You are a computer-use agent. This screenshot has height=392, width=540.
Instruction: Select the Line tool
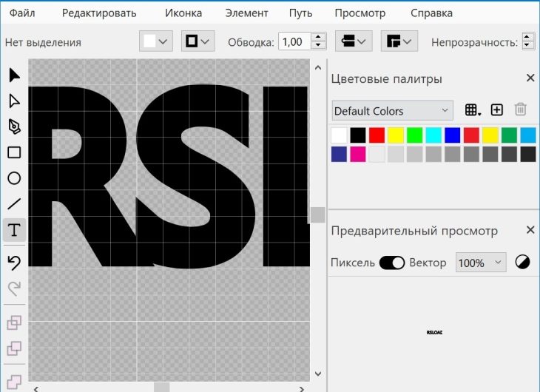tap(14, 204)
